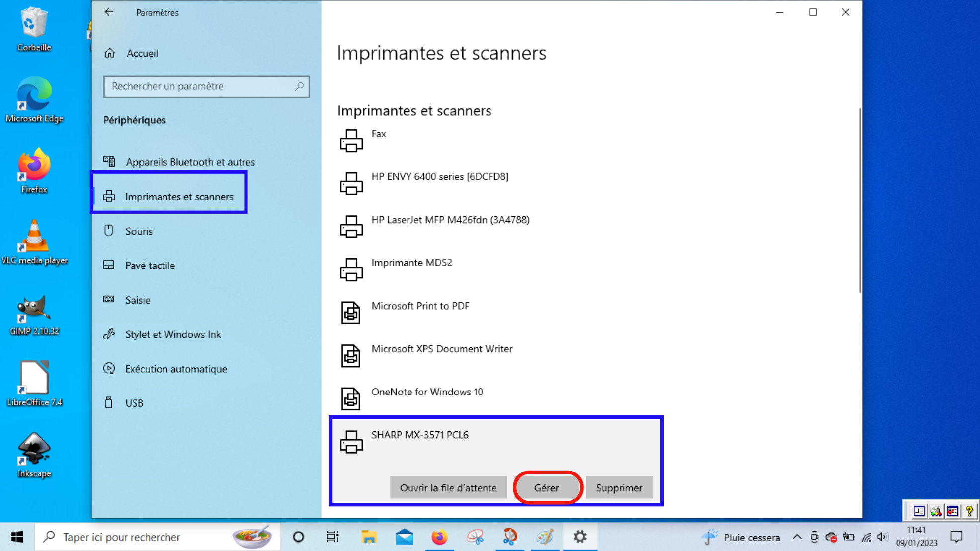
Task: Open the Microsoft Edge desktop shortcut
Action: pos(34,99)
